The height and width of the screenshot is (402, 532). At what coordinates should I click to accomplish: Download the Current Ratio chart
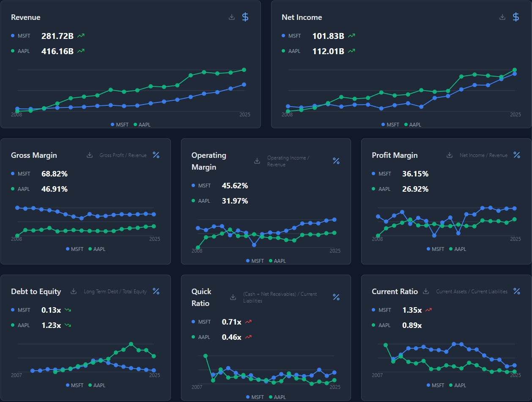426,291
